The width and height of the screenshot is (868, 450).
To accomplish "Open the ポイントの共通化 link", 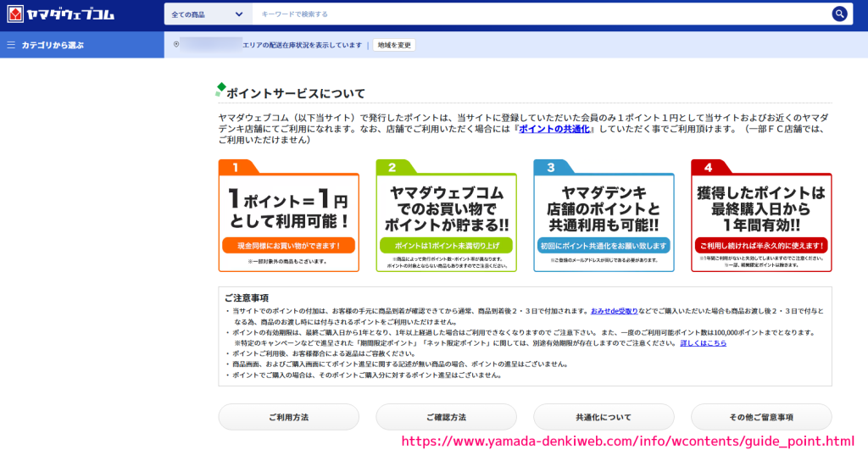I will [x=554, y=129].
